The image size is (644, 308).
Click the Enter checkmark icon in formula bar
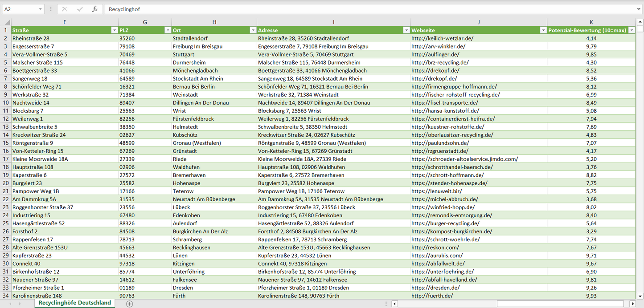(x=80, y=9)
